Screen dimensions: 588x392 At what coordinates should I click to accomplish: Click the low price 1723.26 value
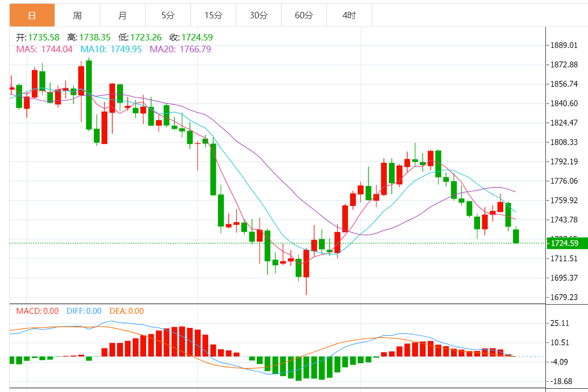pyautogui.click(x=146, y=38)
